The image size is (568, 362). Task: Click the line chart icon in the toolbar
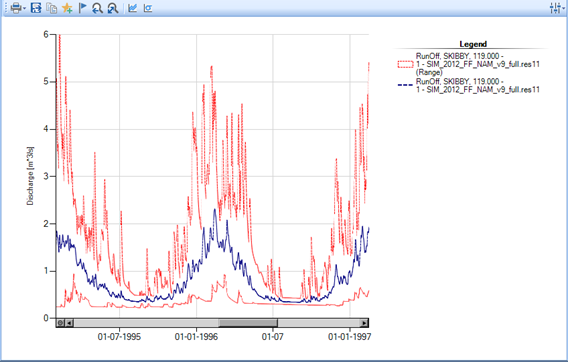[x=133, y=8]
